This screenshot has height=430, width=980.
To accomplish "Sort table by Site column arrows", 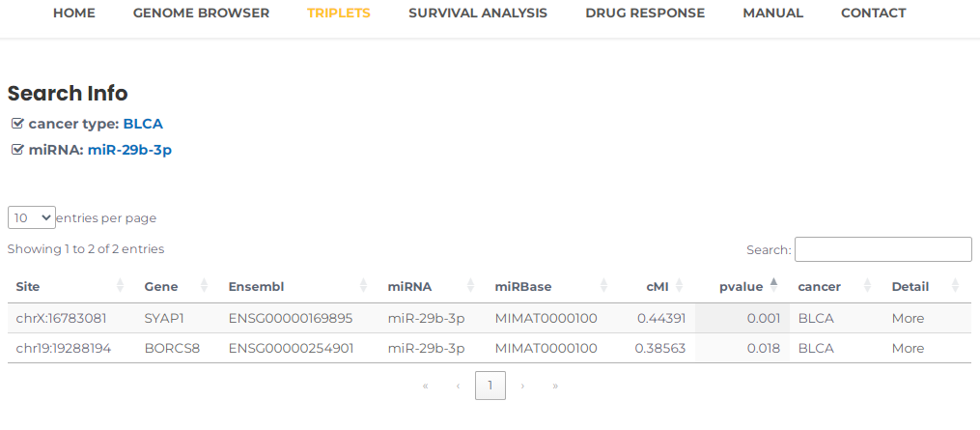I will pos(121,286).
